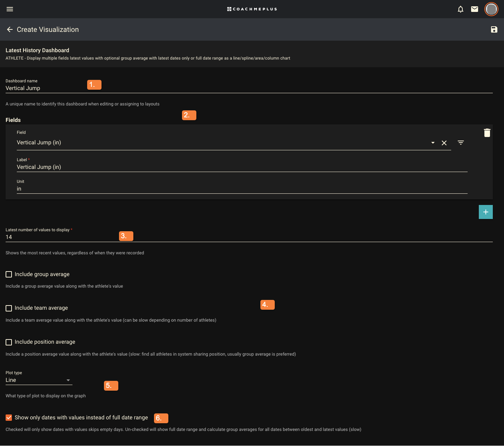Click the notifications bell
Screen dimensions: 504x446
[x=461, y=9]
